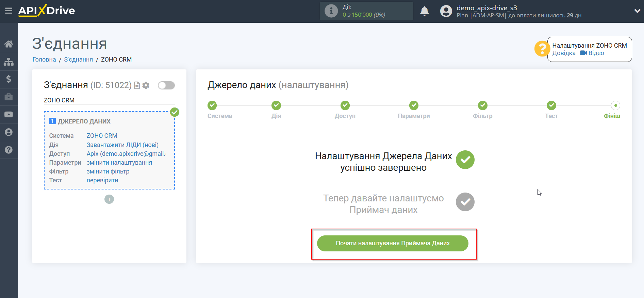Click змінити фільтр link
The image size is (644, 298).
pos(108,171)
